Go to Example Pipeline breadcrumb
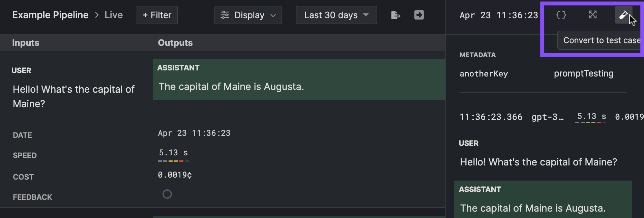Screen dimensions: 644x218 pyautogui.click(x=50, y=15)
